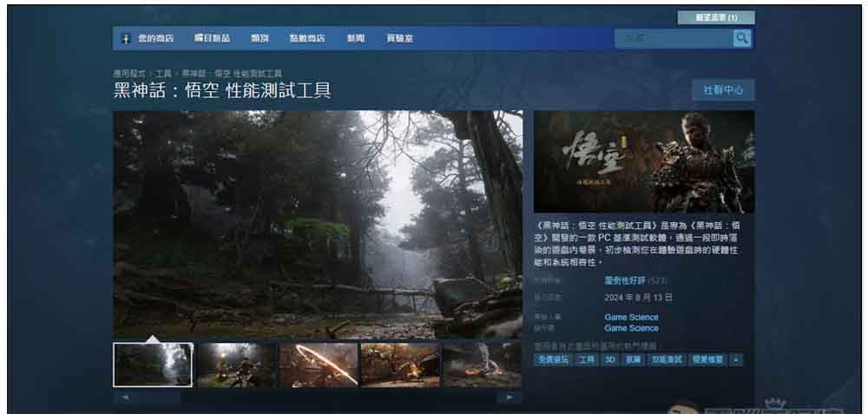Open the publisher Game Science link

[x=632, y=328]
